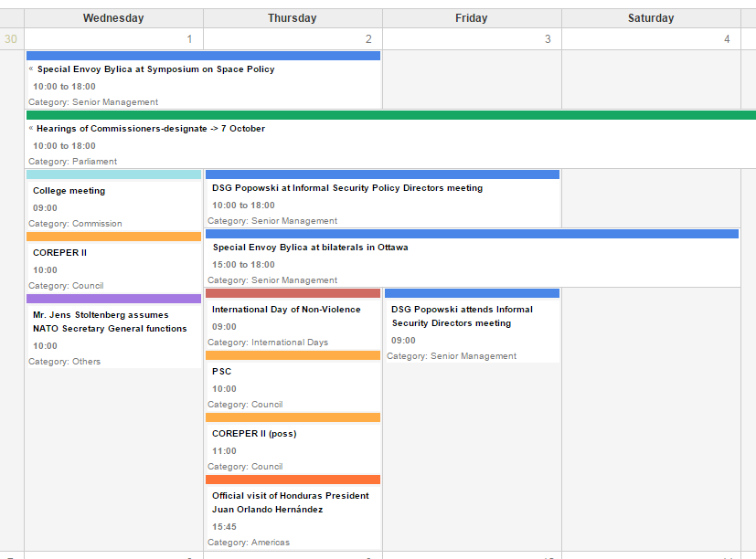Click the Saturday column header

pyautogui.click(x=651, y=17)
